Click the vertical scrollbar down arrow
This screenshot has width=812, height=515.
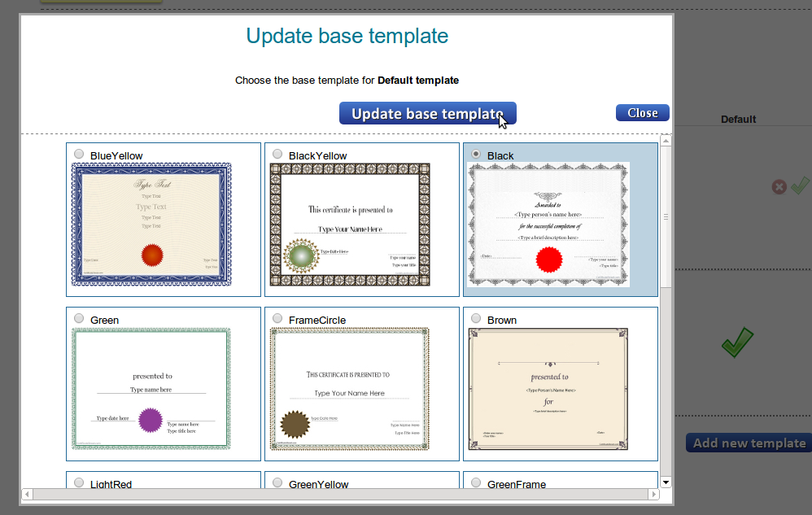tap(666, 482)
